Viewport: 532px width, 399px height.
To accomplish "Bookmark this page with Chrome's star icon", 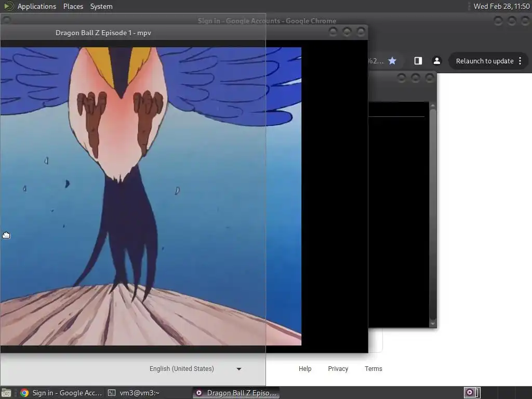I will (392, 61).
